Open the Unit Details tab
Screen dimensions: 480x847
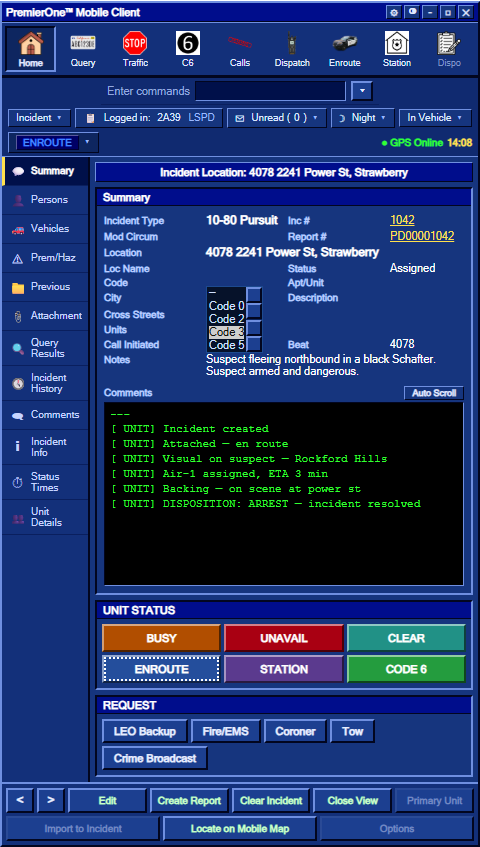45,517
